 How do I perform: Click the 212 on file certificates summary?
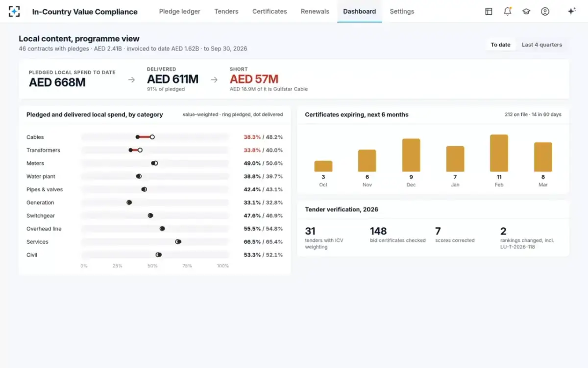pos(533,115)
